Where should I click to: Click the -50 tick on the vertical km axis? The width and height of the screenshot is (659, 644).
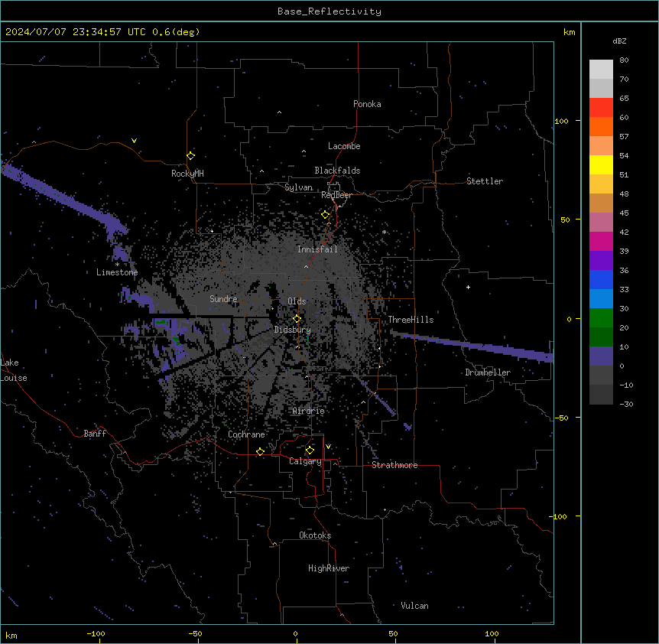[561, 418]
